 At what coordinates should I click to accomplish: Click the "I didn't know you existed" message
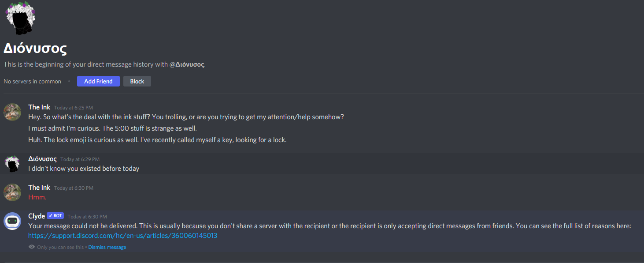(x=84, y=169)
